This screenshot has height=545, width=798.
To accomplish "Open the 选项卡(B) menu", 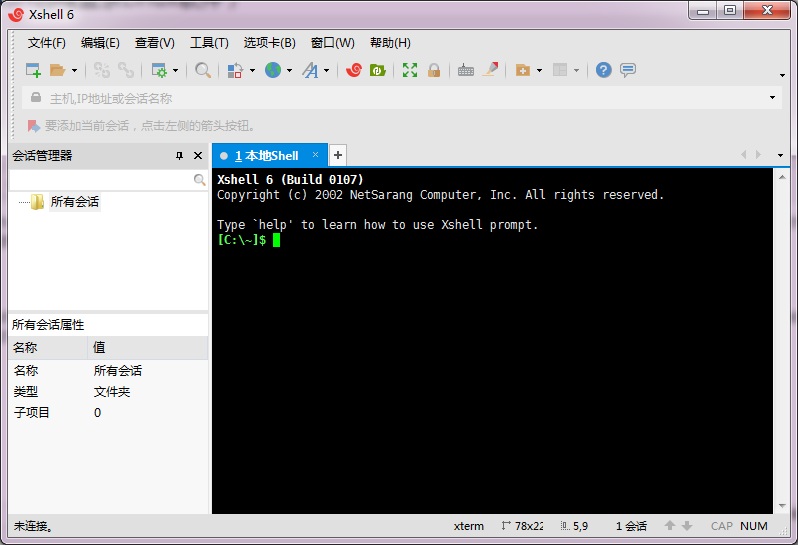I will click(x=270, y=43).
